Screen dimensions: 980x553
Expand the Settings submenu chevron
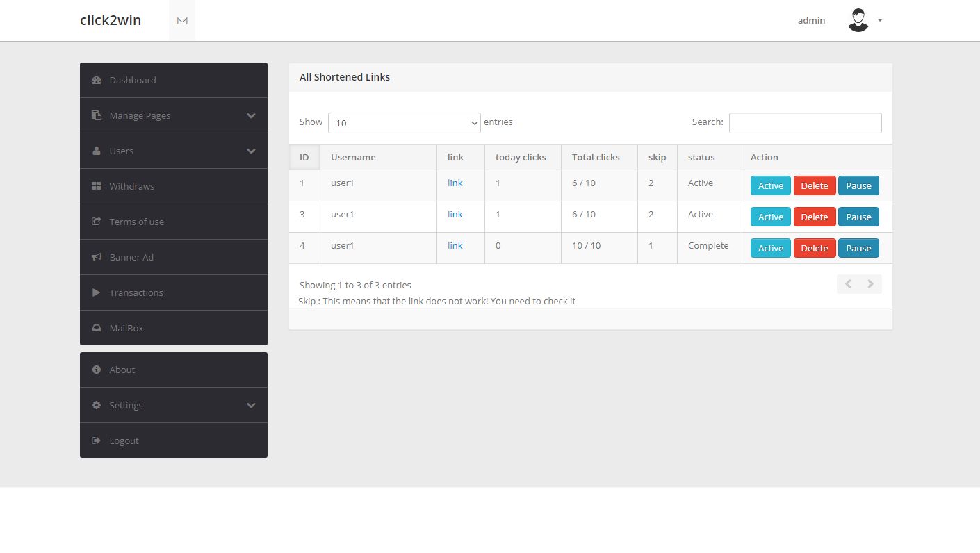[251, 405]
